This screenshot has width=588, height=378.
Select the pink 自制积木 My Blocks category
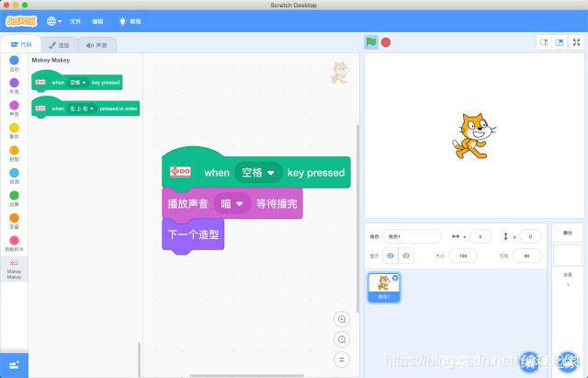point(15,243)
